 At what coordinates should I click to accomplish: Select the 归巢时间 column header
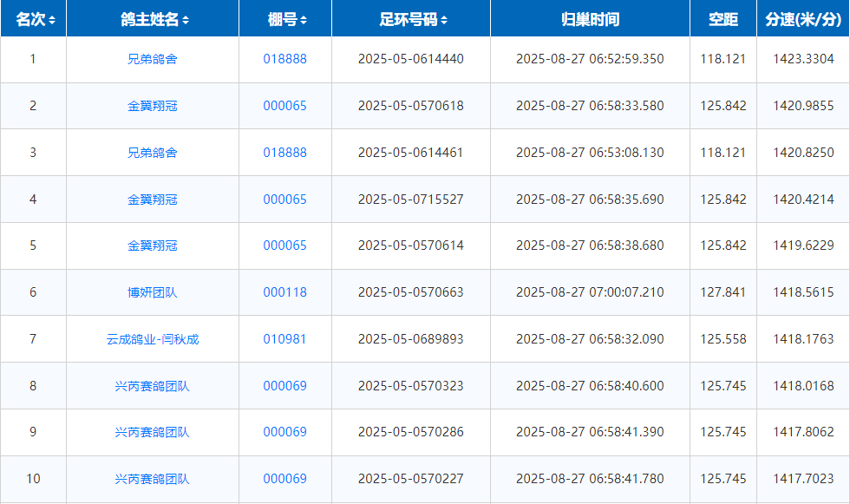click(x=590, y=19)
